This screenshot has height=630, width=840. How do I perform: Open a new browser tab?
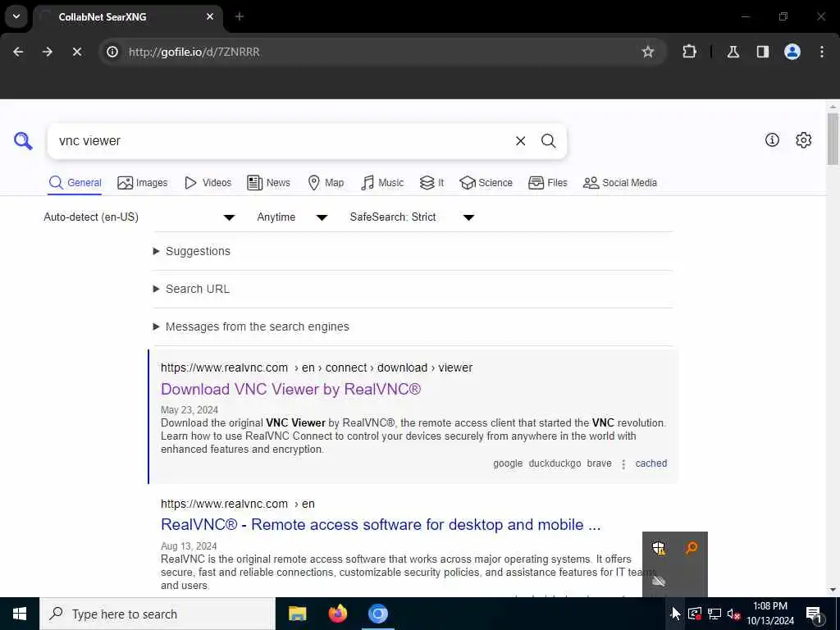[x=239, y=16]
